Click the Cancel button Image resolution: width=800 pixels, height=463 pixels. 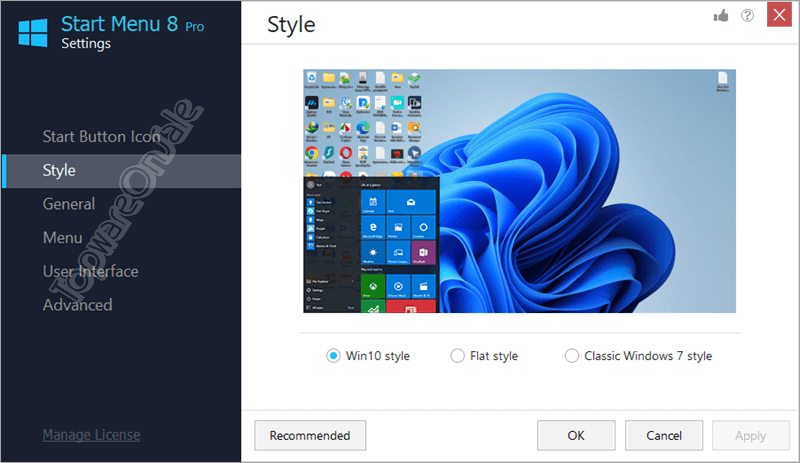coord(664,435)
